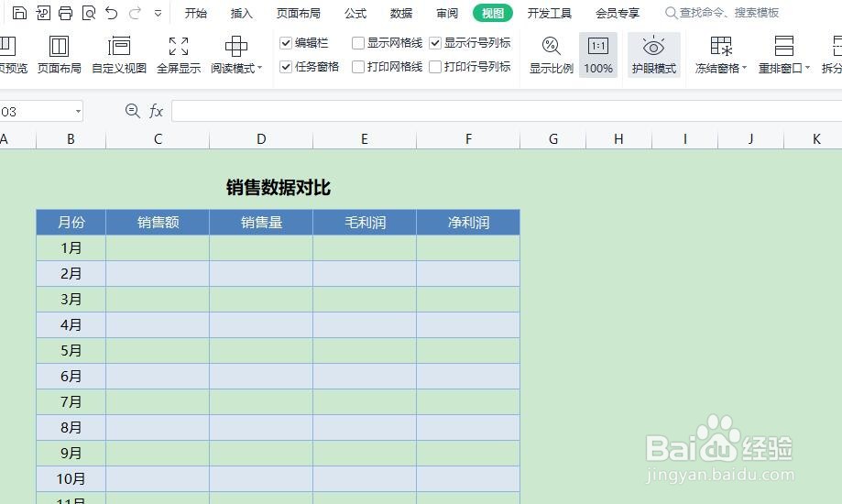Click the 销售数据对比 title cell
The width and height of the screenshot is (842, 504).
[279, 188]
